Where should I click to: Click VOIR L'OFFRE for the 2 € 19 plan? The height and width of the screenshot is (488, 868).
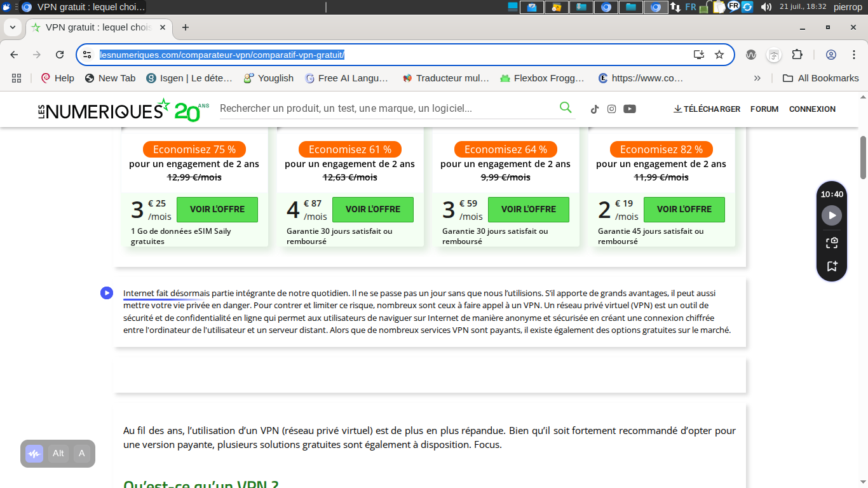coord(684,209)
